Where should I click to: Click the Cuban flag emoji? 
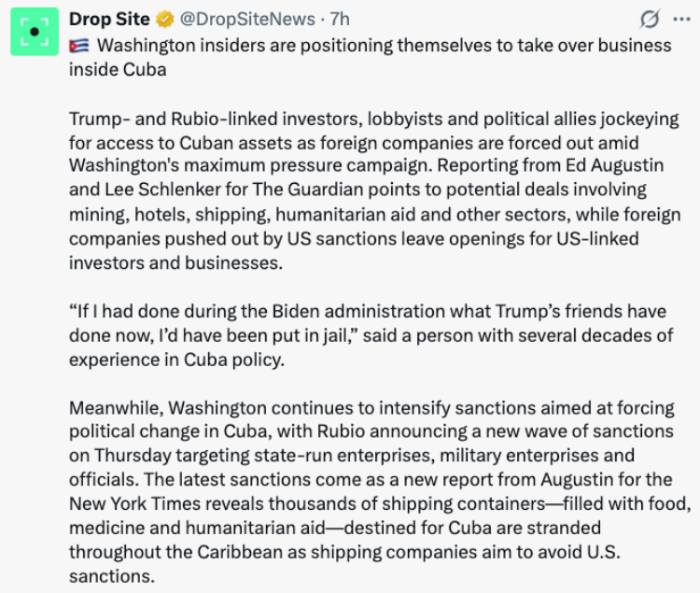coord(79,46)
